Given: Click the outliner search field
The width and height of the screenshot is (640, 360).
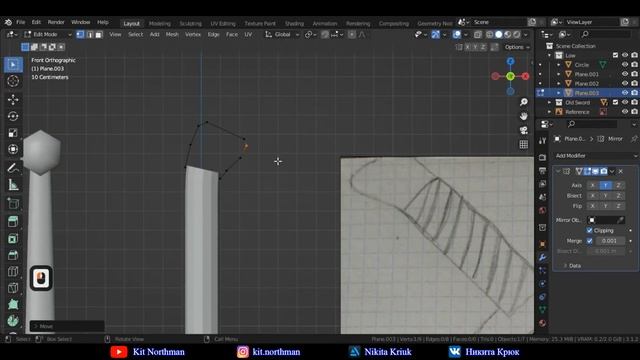Looking at the screenshot, I should [605, 34].
